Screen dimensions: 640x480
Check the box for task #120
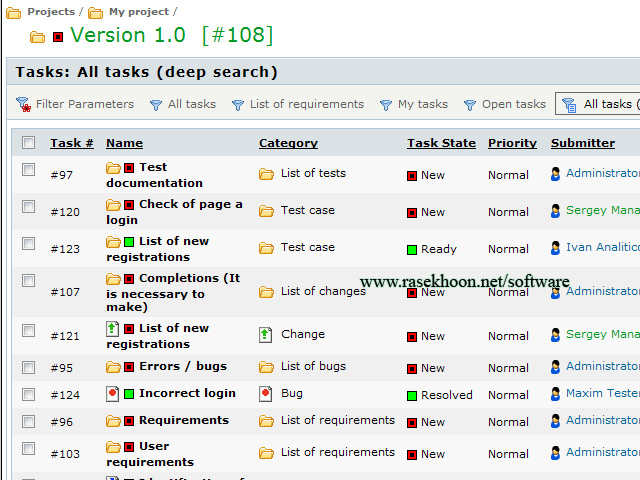tap(29, 207)
